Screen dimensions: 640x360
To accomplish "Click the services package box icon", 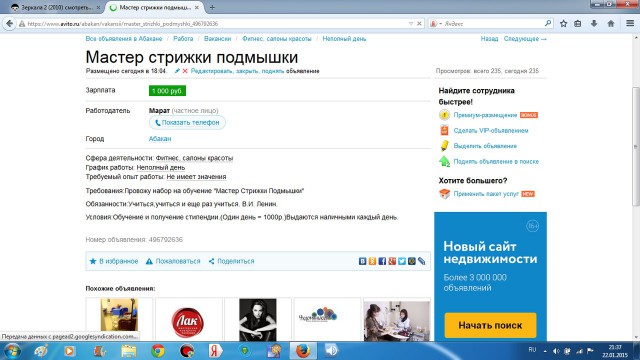I will (x=444, y=193).
